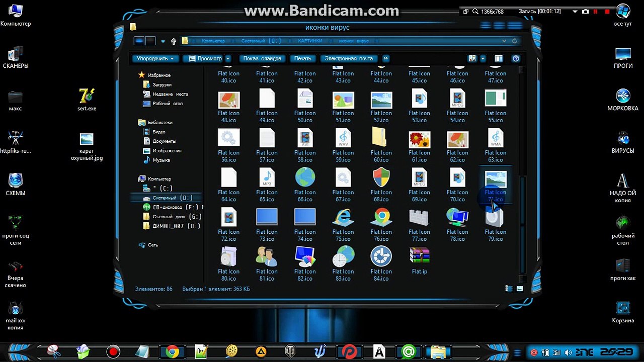
Task: Refresh the folder with address bar refresh icon
Action: (514, 41)
